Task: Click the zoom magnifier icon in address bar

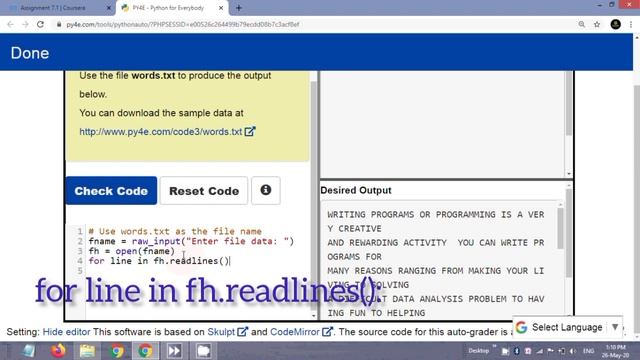Action: point(582,24)
